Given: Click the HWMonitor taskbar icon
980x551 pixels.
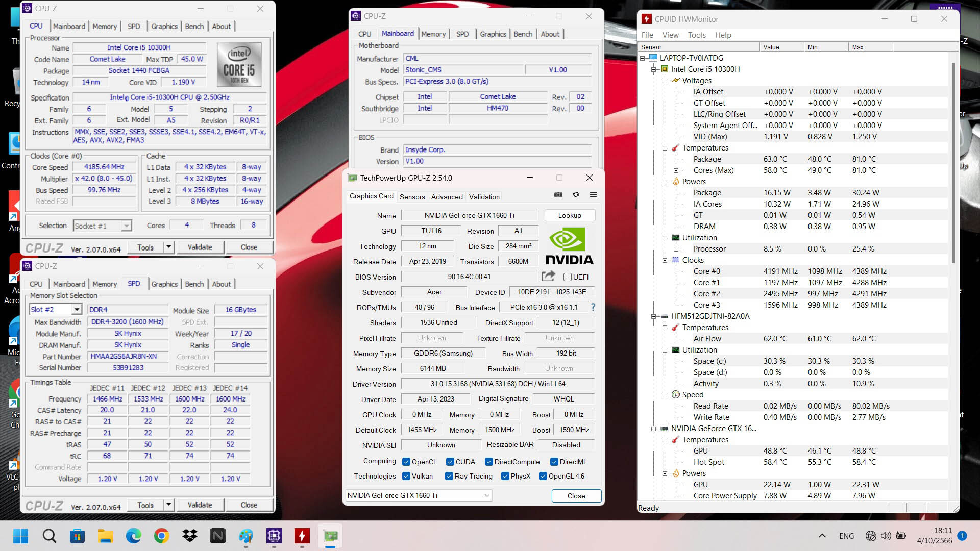Looking at the screenshot, I should point(302,536).
